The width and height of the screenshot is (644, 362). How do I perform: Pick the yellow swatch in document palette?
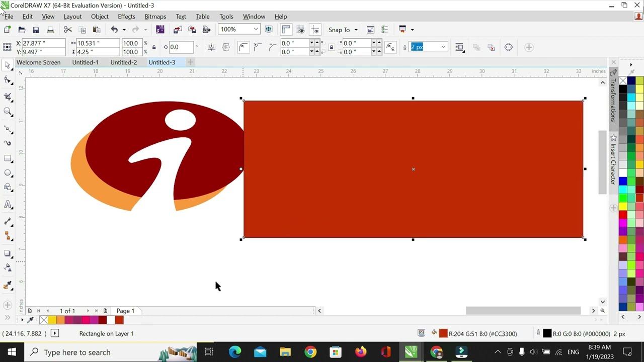pyautogui.click(x=52, y=320)
